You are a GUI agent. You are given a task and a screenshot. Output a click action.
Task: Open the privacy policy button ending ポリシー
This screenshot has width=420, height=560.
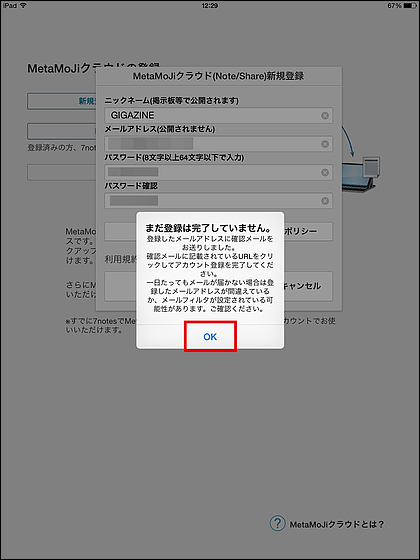tap(308, 231)
